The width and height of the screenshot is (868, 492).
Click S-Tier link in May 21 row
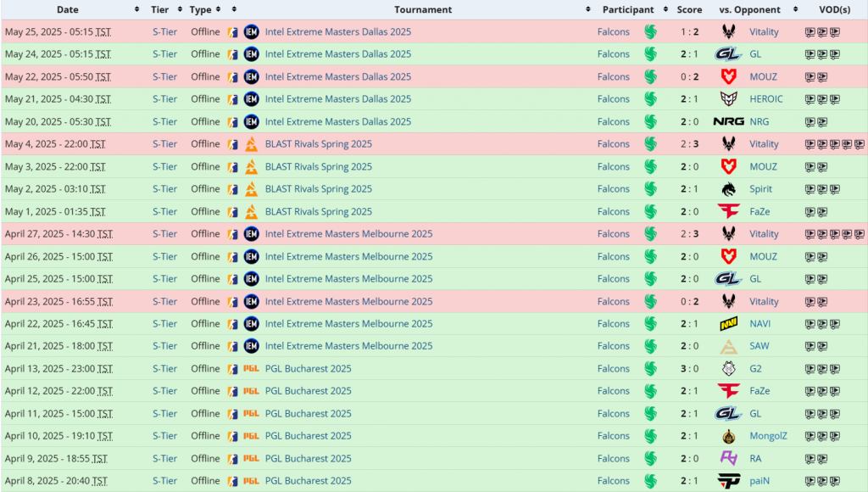165,98
